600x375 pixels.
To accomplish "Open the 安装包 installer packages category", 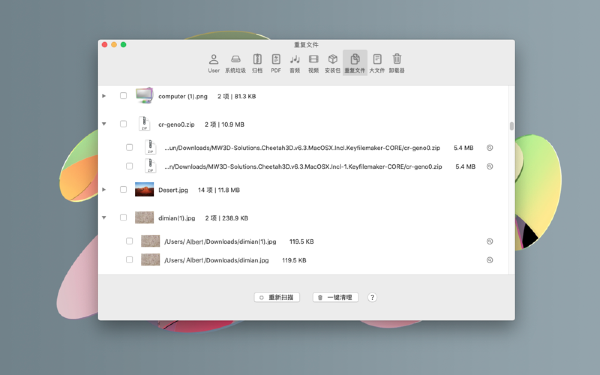I will pyautogui.click(x=333, y=63).
